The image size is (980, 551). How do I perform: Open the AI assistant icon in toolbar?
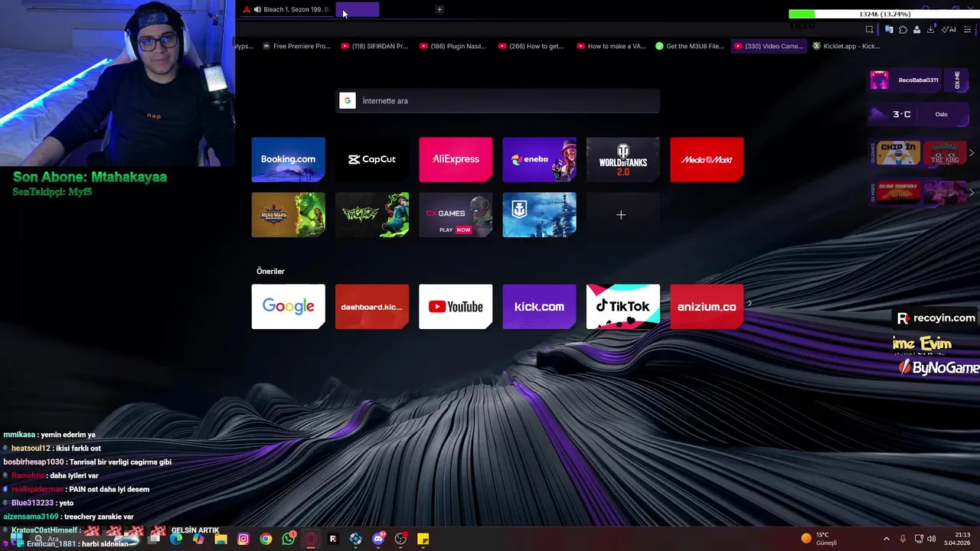click(949, 29)
